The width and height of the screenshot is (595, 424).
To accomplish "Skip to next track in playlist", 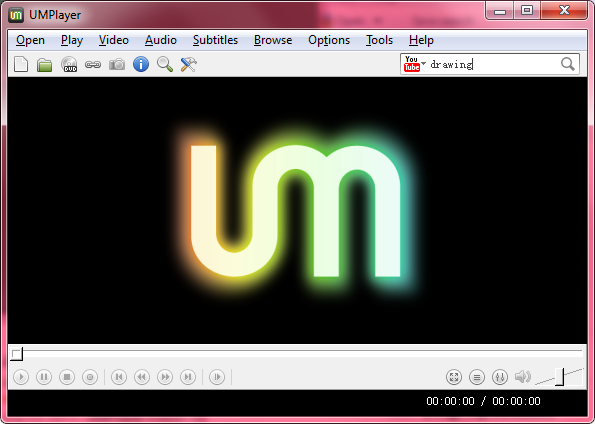I will (188, 377).
